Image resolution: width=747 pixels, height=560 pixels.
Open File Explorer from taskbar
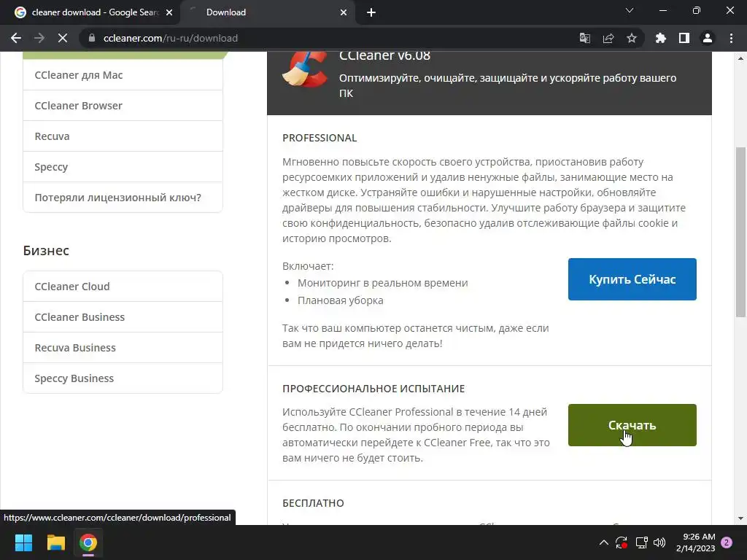click(55, 542)
